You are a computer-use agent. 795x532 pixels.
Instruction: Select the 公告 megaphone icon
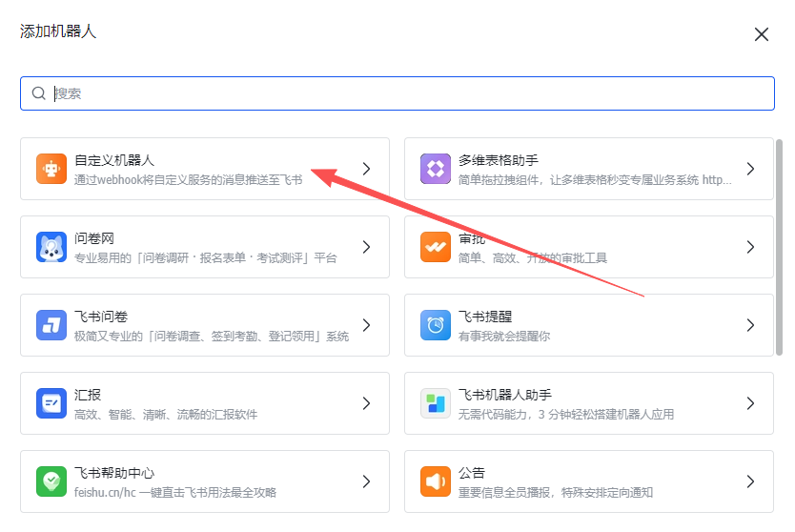436,481
